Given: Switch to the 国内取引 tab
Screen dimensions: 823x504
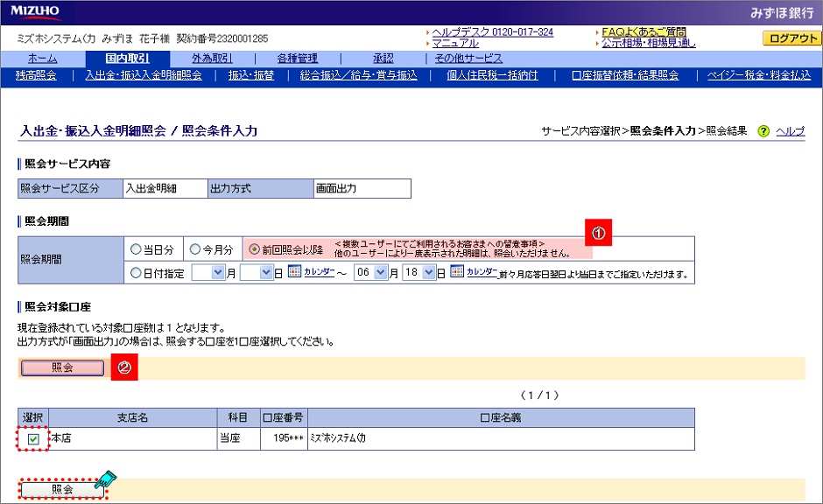Looking at the screenshot, I should pyautogui.click(x=127, y=59).
